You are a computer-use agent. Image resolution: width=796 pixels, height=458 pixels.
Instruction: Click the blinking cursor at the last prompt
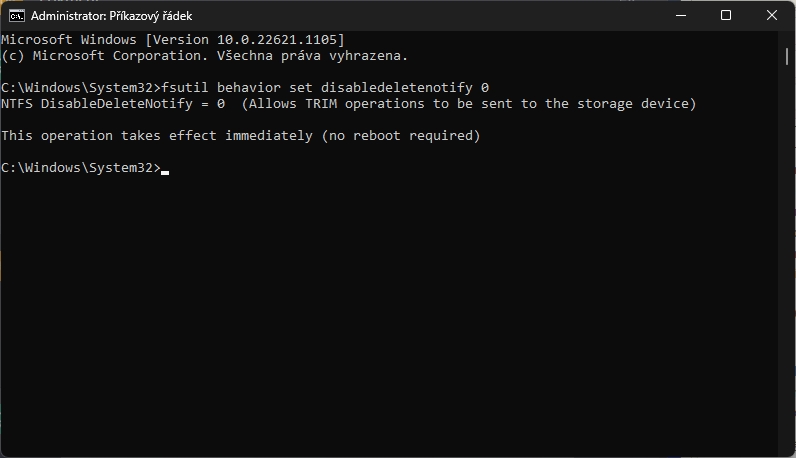pos(165,172)
